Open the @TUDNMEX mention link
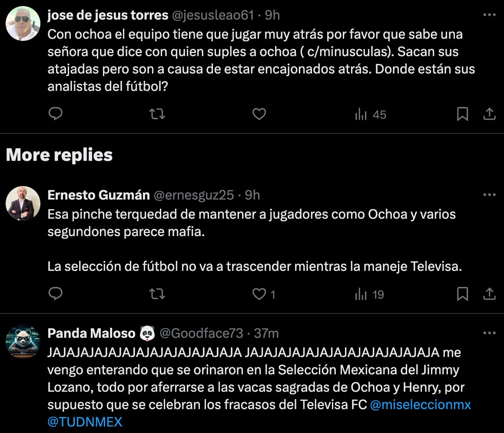 (x=85, y=422)
